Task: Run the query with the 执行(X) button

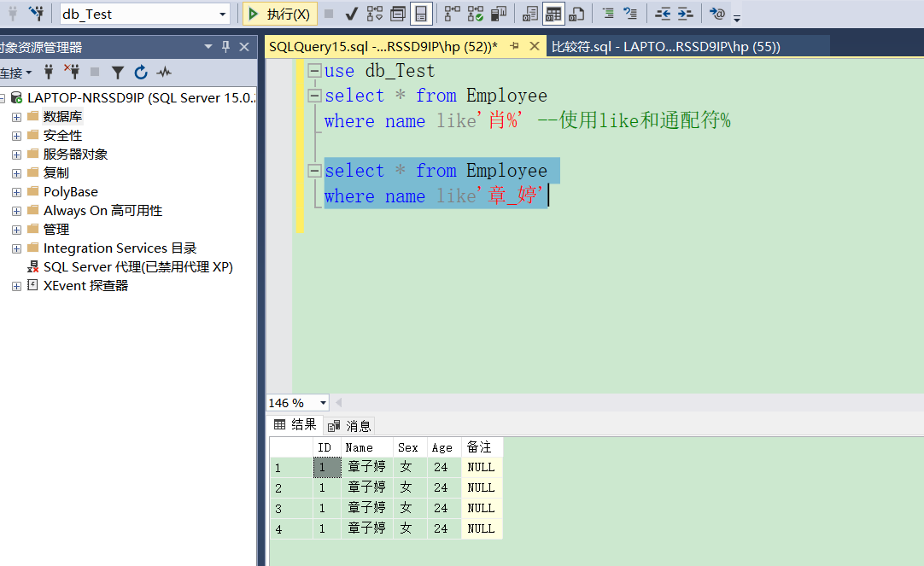Action: [x=280, y=15]
